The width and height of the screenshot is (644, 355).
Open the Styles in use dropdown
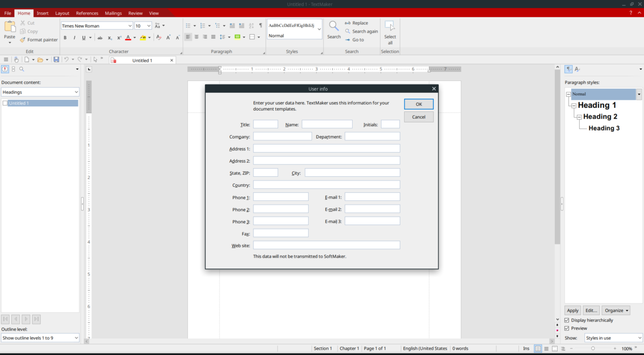pyautogui.click(x=613, y=338)
